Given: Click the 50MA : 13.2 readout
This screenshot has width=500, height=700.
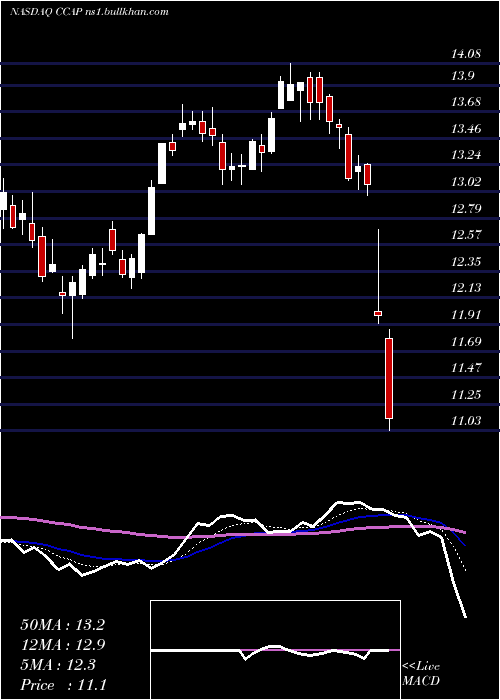Looking at the screenshot, I should coord(62,625).
